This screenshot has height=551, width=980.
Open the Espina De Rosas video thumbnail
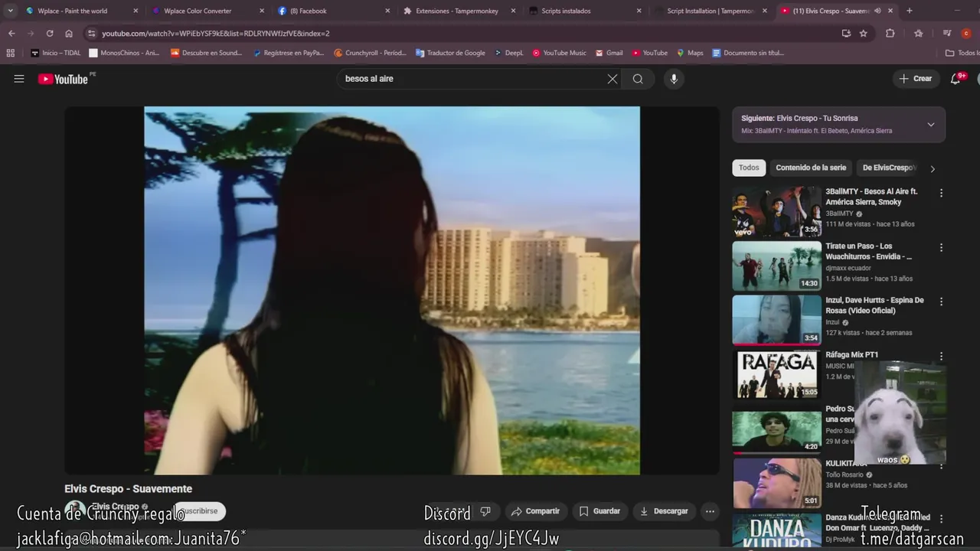click(x=776, y=320)
